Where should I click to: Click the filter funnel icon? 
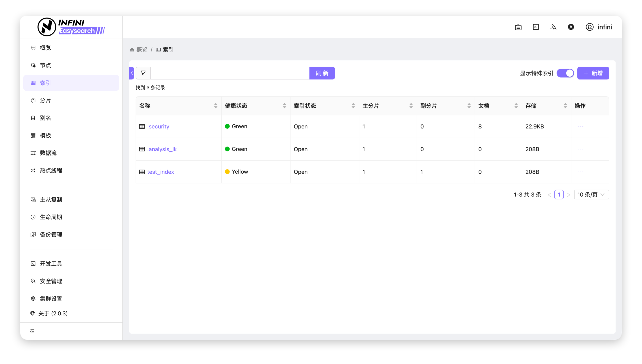[143, 73]
